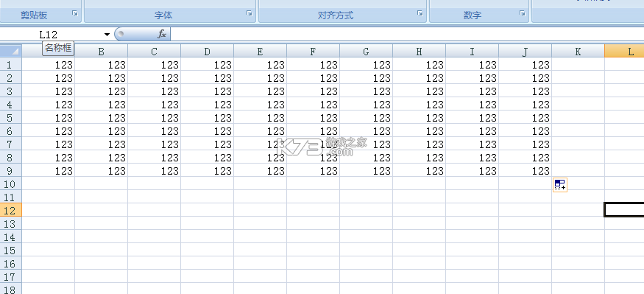
Task: Select column D header
Action: point(207,51)
